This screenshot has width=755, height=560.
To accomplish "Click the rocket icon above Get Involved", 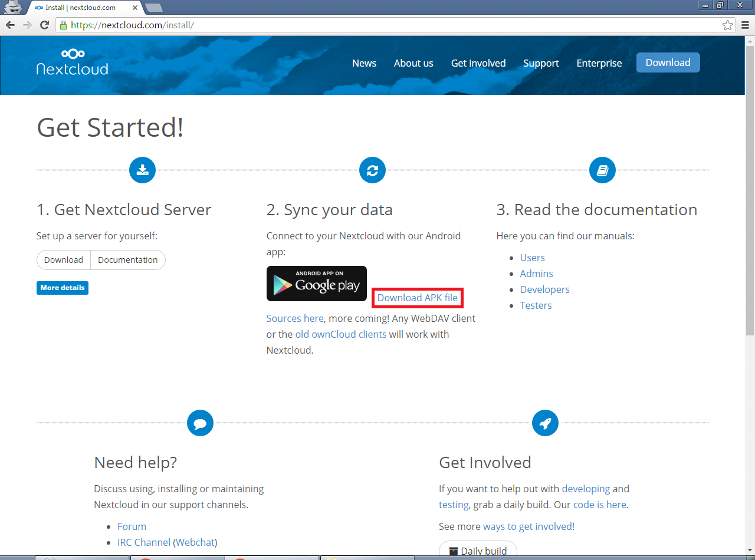I will tap(545, 423).
